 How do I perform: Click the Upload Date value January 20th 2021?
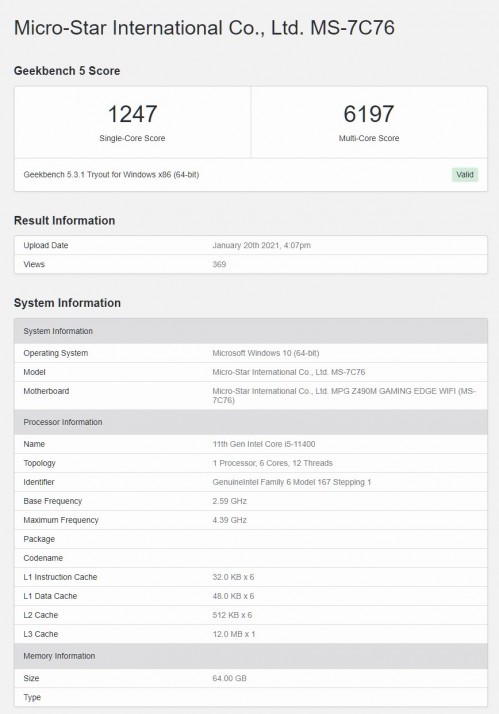point(261,245)
